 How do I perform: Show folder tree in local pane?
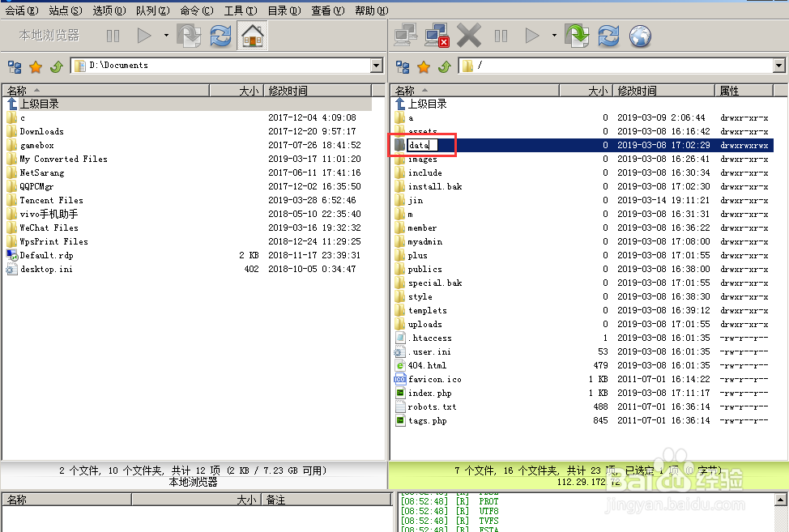pyautogui.click(x=15, y=66)
